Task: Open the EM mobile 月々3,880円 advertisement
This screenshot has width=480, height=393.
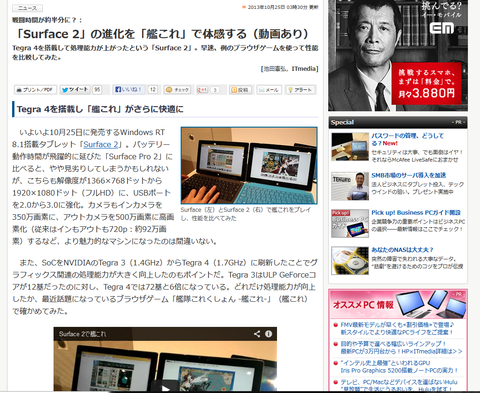Action: 398,55
